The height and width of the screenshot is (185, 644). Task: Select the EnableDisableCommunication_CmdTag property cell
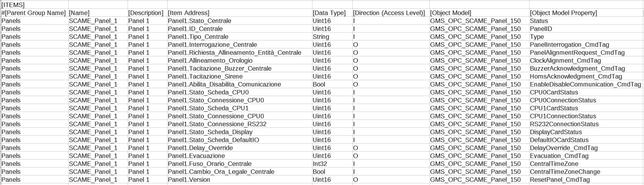[x=585, y=84]
